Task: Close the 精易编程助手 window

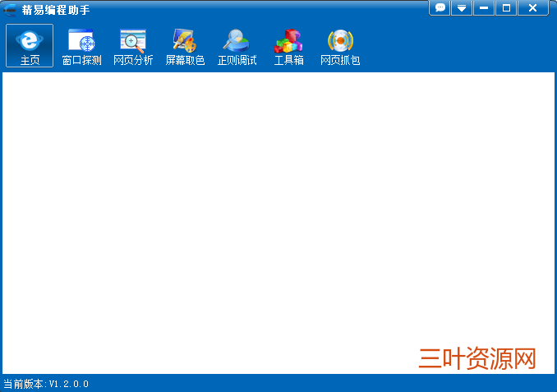Action: tap(532, 7)
